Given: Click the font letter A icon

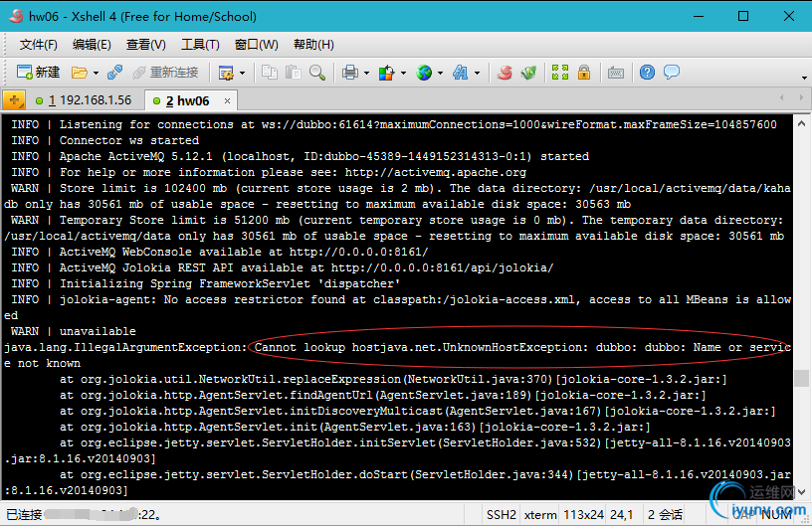Looking at the screenshot, I should (460, 73).
